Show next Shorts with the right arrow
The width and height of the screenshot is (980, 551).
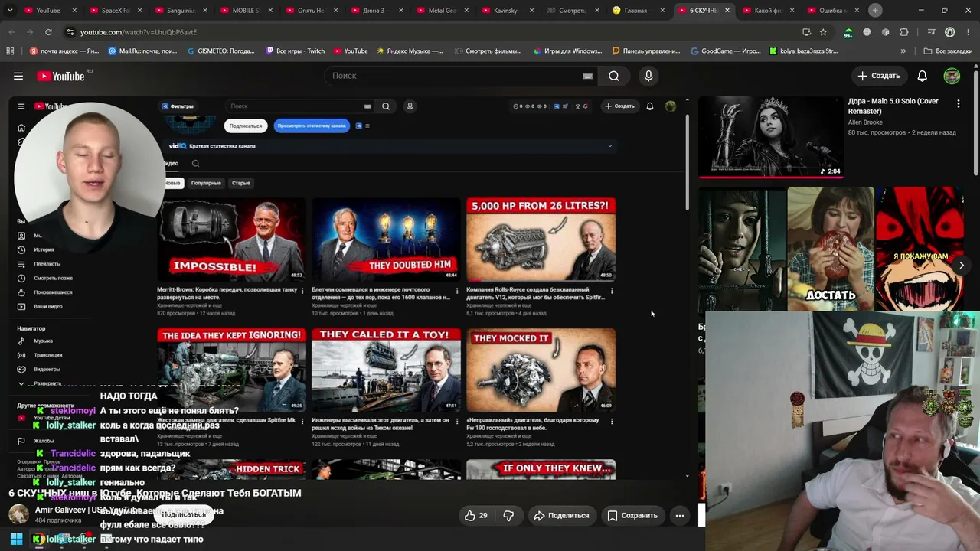(962, 266)
